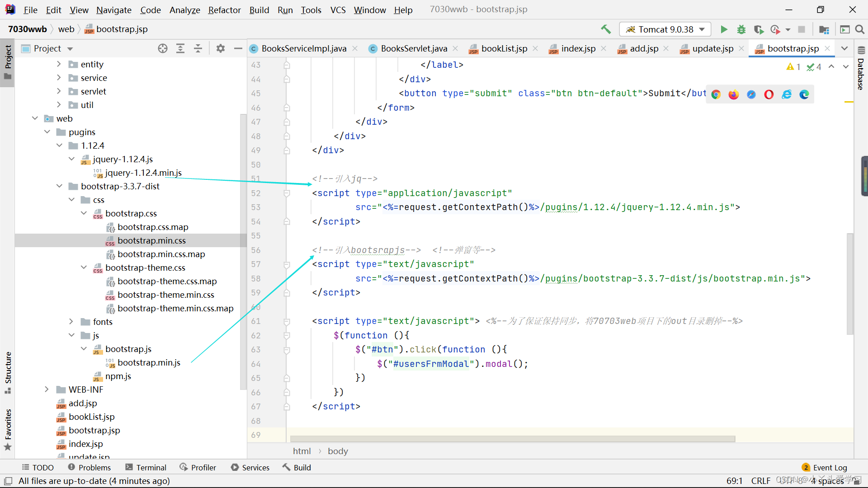Hide the Project panel with minus icon

click(x=238, y=48)
